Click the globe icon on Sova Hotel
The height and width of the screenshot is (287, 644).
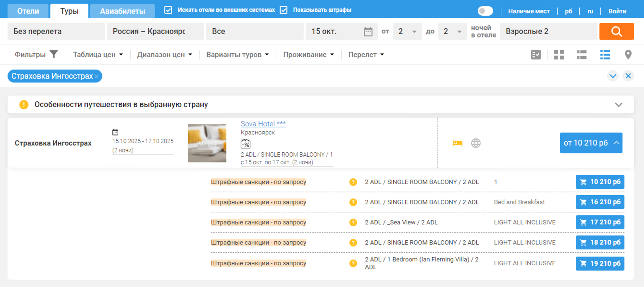click(475, 143)
